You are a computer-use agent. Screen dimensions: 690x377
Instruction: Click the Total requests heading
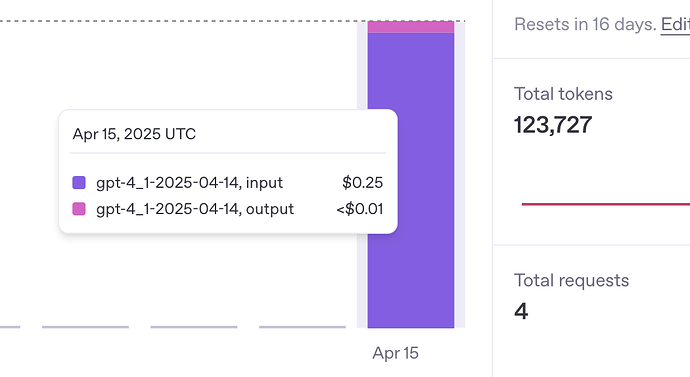pyautogui.click(x=572, y=281)
